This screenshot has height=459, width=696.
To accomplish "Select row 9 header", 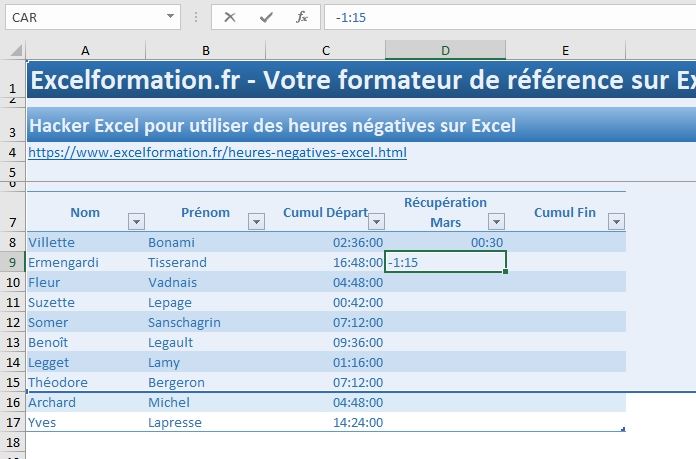I will coord(13,262).
